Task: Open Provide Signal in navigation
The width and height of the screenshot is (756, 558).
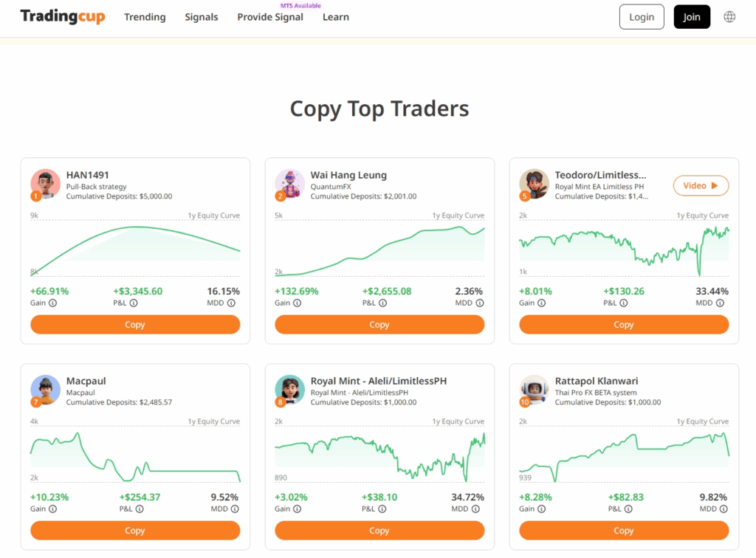Action: pos(270,17)
